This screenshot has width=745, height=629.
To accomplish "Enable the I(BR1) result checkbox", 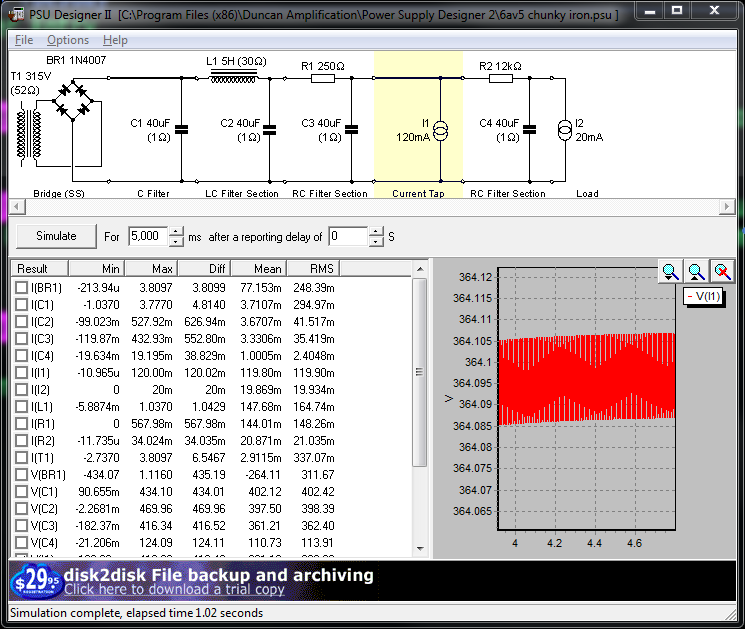I will click(x=21, y=288).
